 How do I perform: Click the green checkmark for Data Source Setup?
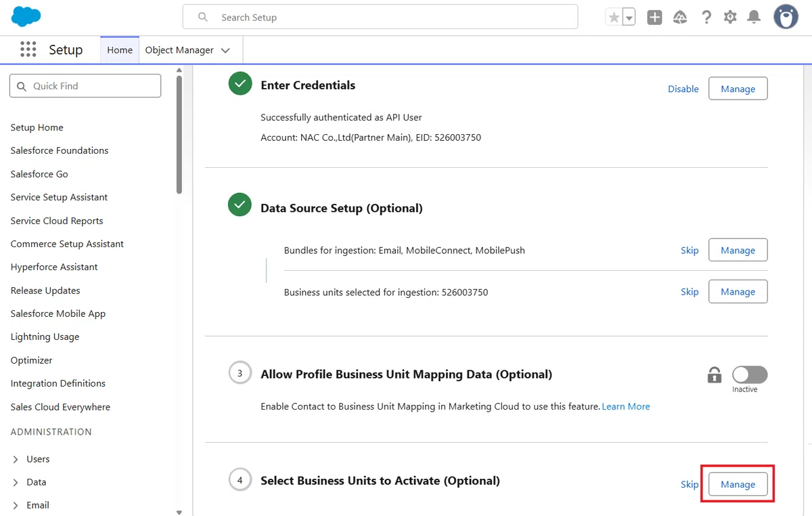(x=240, y=205)
